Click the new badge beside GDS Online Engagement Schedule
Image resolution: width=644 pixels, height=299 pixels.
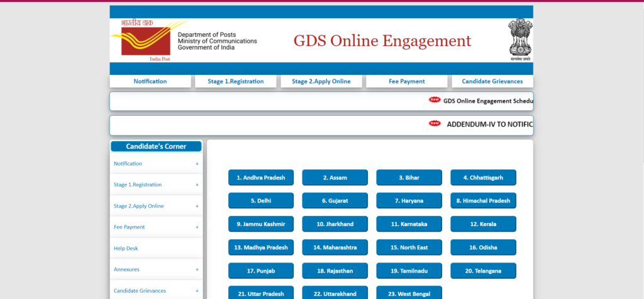tap(435, 100)
